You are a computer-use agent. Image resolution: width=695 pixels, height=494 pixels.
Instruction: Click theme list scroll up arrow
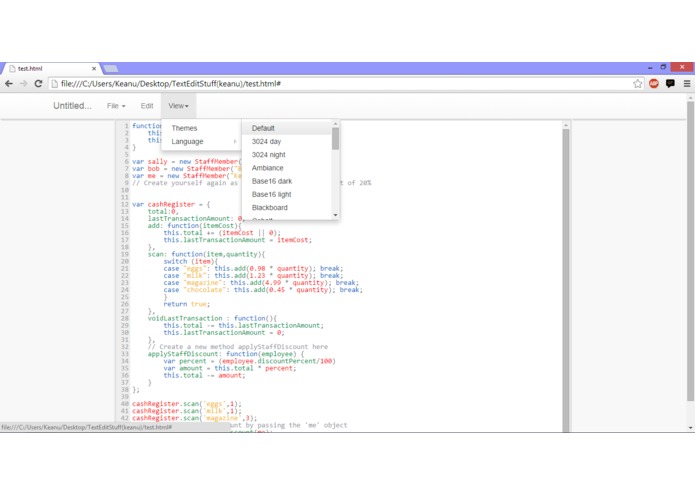coord(336,124)
